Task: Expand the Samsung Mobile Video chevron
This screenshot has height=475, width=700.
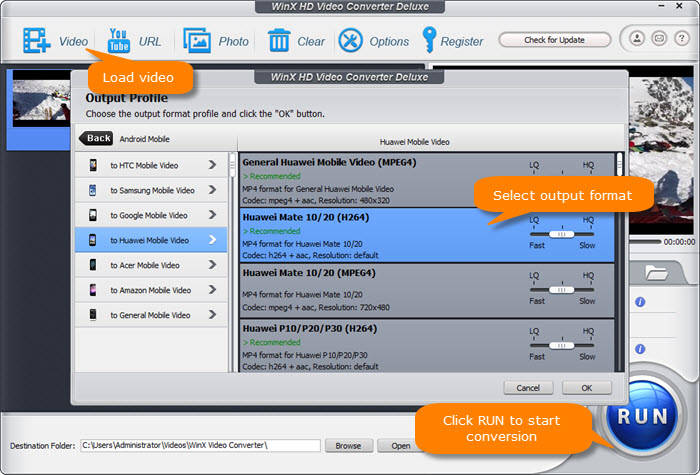Action: [212, 190]
